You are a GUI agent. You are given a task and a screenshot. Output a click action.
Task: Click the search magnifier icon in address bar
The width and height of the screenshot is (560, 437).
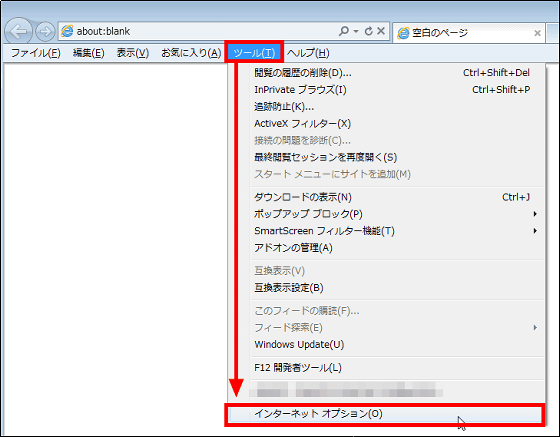coord(344,31)
